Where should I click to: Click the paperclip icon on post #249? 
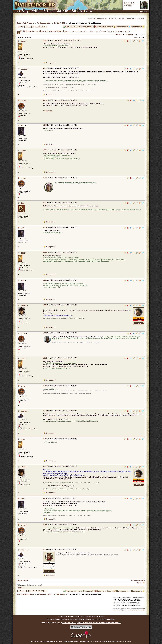[137, 253]
